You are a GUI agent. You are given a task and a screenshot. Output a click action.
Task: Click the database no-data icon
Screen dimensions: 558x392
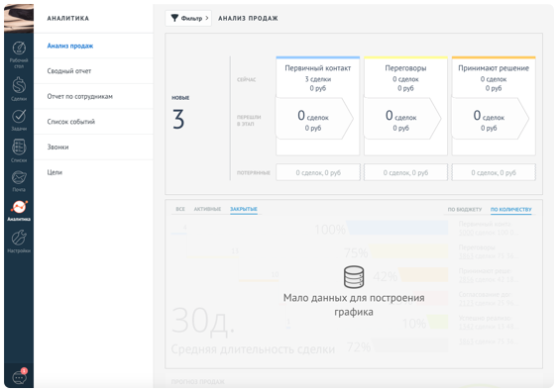point(354,277)
